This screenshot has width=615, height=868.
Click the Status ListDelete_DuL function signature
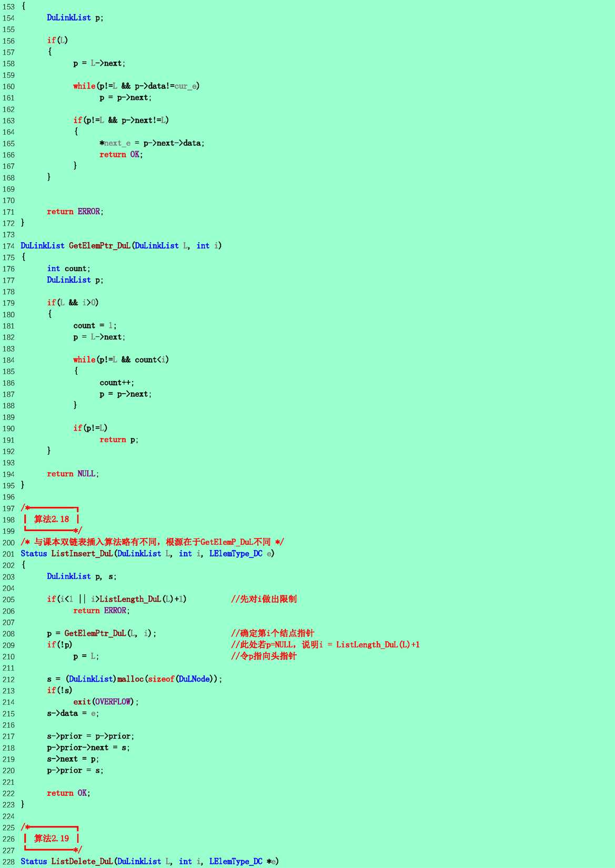150,862
